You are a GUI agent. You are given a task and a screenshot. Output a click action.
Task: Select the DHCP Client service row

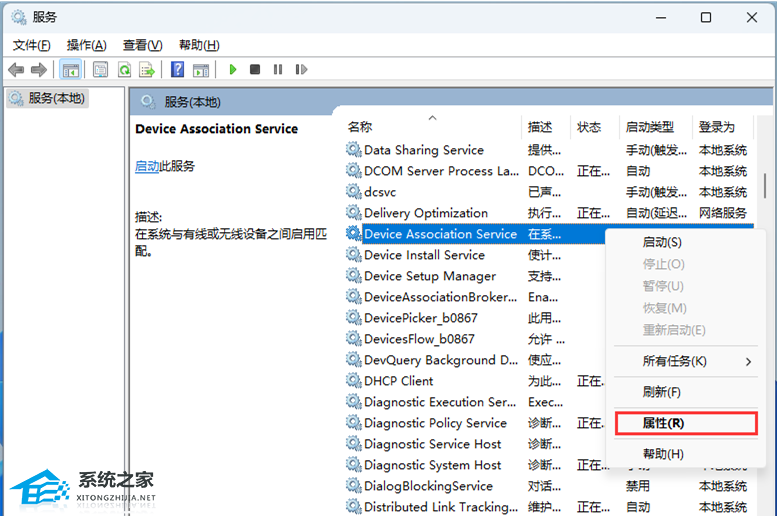[x=399, y=381]
